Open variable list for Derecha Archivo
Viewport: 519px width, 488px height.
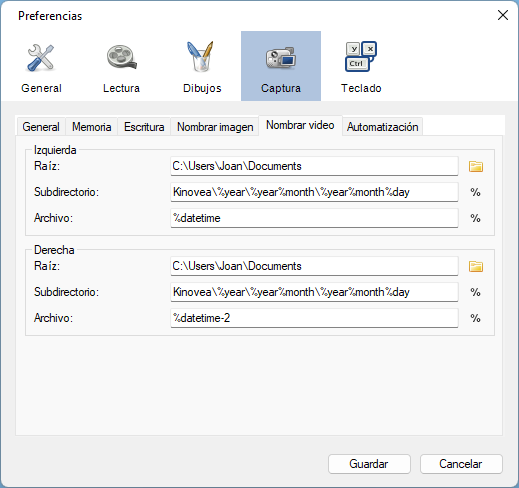coord(475,318)
